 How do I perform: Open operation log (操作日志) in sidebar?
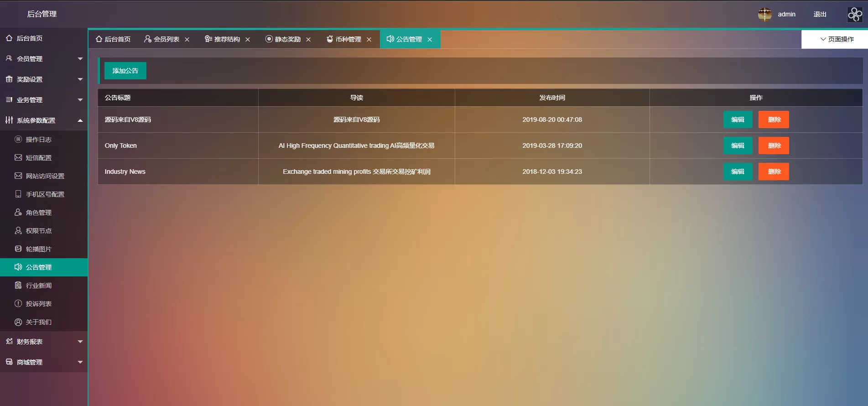coord(38,140)
